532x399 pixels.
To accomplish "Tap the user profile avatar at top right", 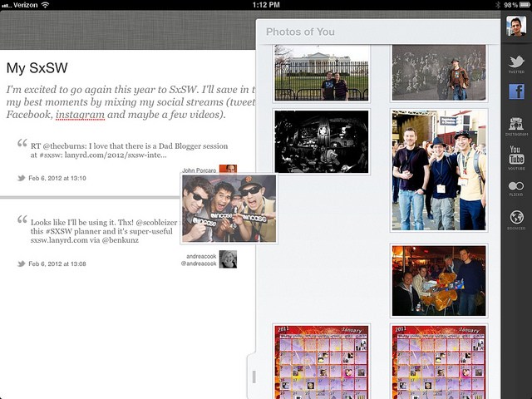I will coord(515,26).
